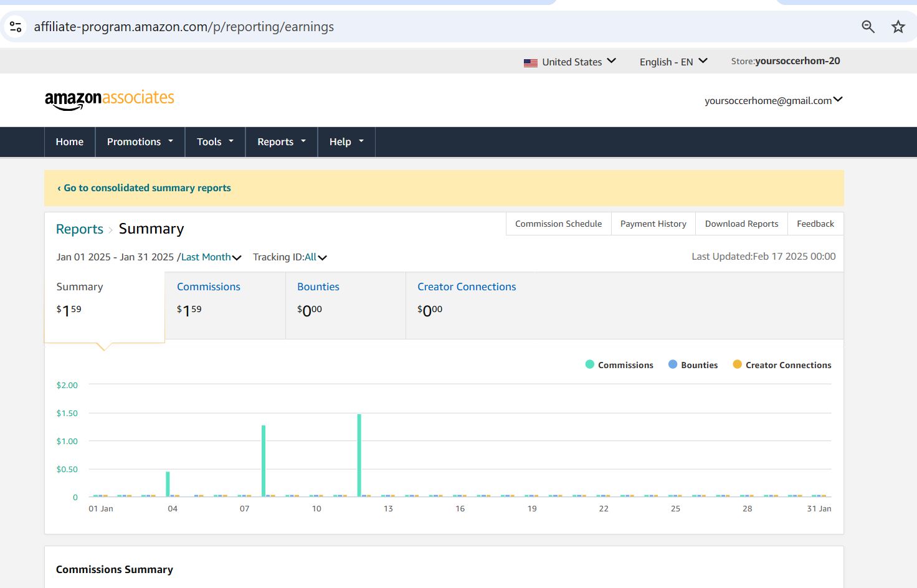Toggle the Commissions legend green dot
Viewport: 917px width, 588px height.
click(590, 364)
